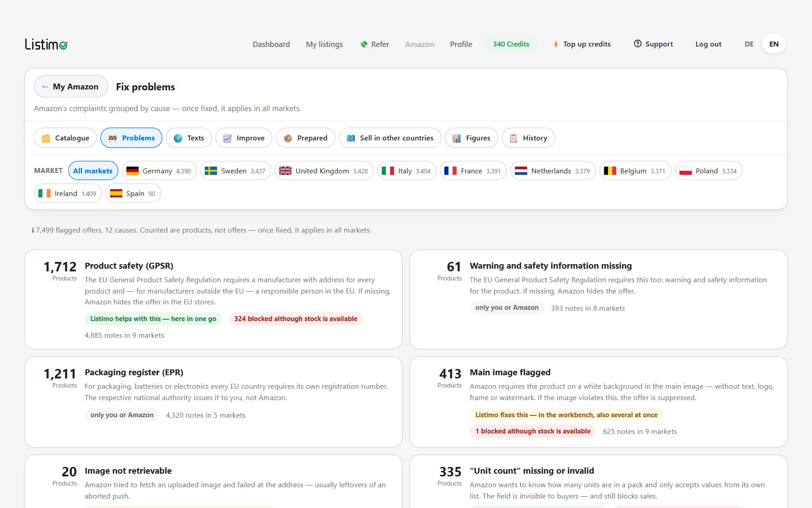Click the Catalogue folder icon
The height and width of the screenshot is (508, 812).
(x=46, y=138)
